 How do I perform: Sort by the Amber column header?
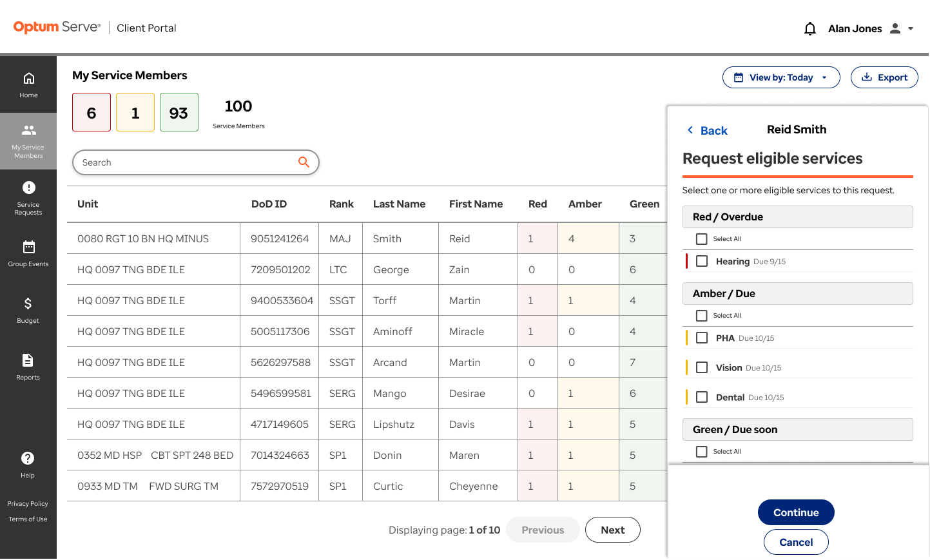pos(585,204)
